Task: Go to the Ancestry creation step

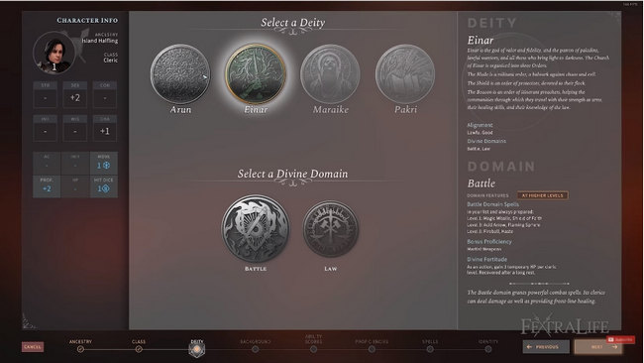Action: coord(80,349)
